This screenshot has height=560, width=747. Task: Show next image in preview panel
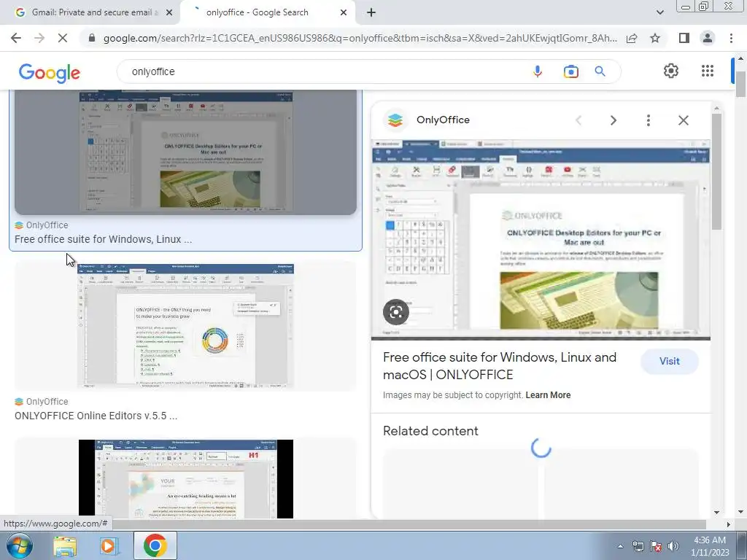(x=613, y=120)
